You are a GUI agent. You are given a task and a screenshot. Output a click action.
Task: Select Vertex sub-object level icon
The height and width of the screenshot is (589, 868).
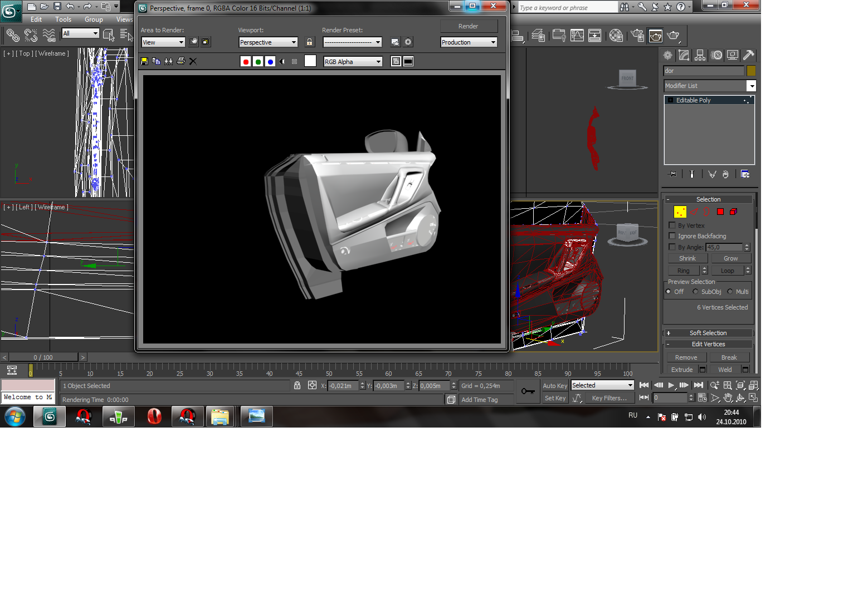click(x=680, y=212)
